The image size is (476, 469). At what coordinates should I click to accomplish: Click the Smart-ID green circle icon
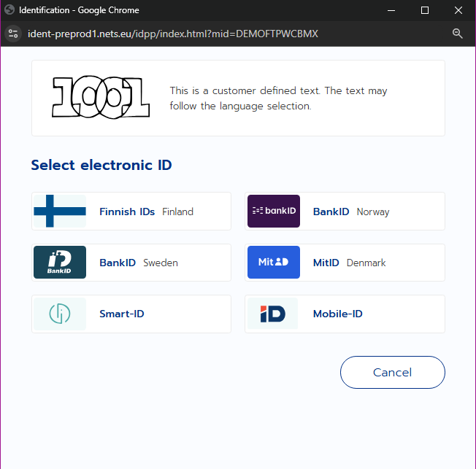point(60,314)
